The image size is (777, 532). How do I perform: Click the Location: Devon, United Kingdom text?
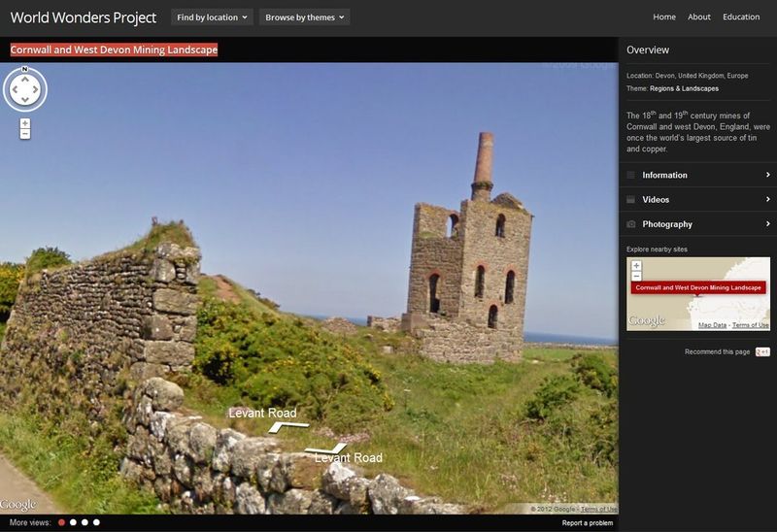688,76
